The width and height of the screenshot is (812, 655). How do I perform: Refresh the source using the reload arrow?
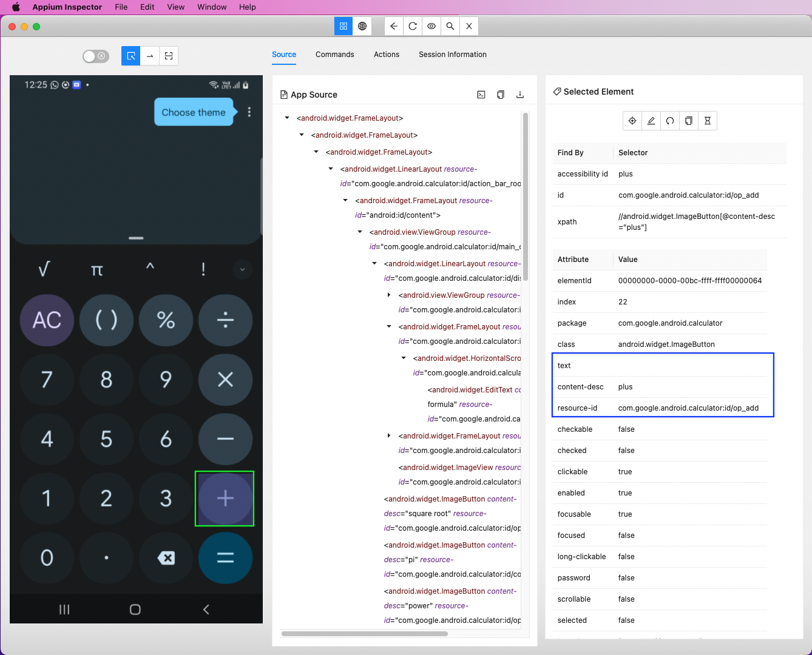pyautogui.click(x=669, y=121)
